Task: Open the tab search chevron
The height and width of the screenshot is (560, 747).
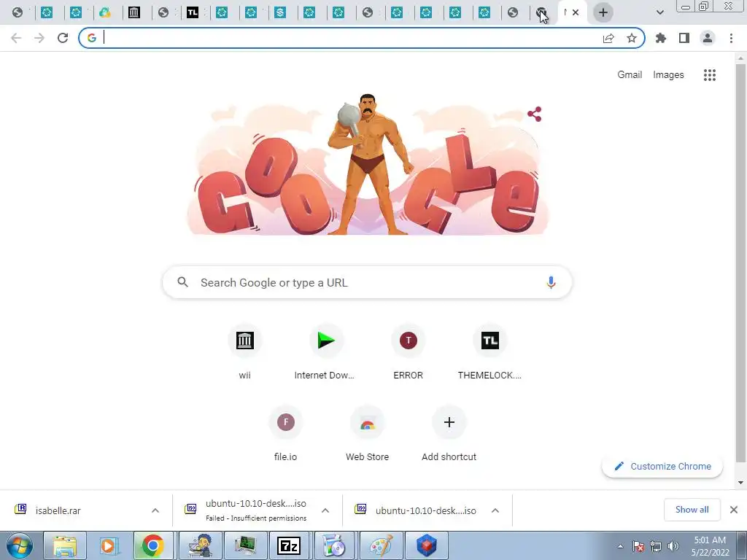Action: 659,12
